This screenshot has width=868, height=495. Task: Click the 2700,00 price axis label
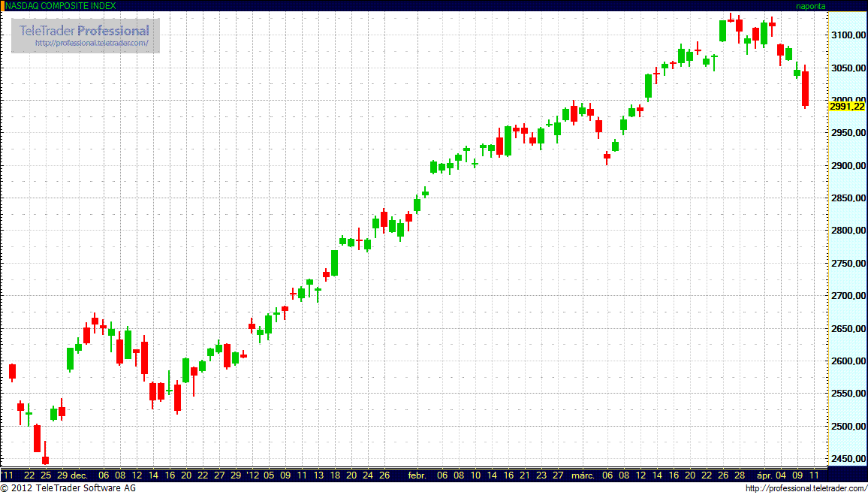tap(847, 296)
